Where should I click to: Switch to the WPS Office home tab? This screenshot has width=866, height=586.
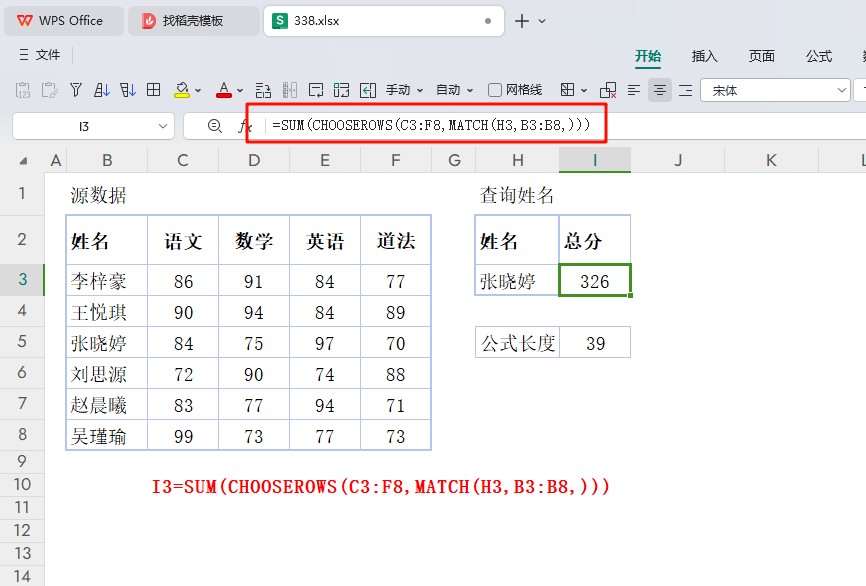point(64,21)
